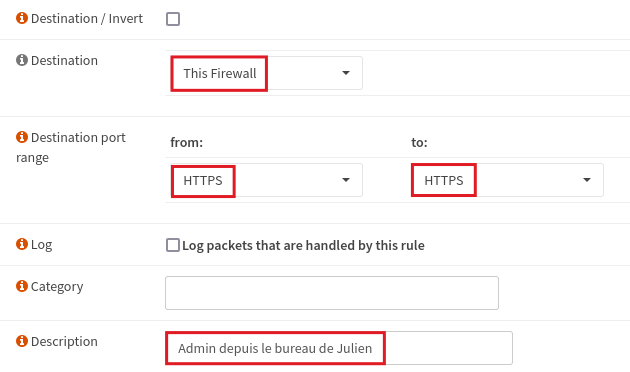
Task: Click the caret arrow of the Destination selector
Action: click(x=346, y=73)
